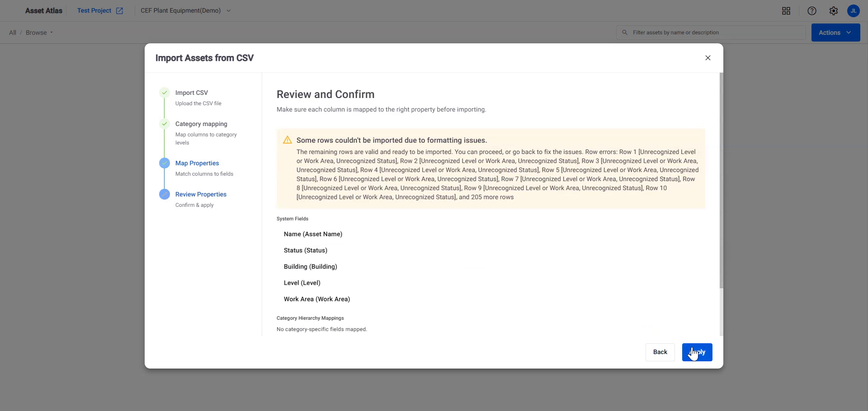This screenshot has width=868, height=411.
Task: Click the Apply button
Action: [697, 352]
